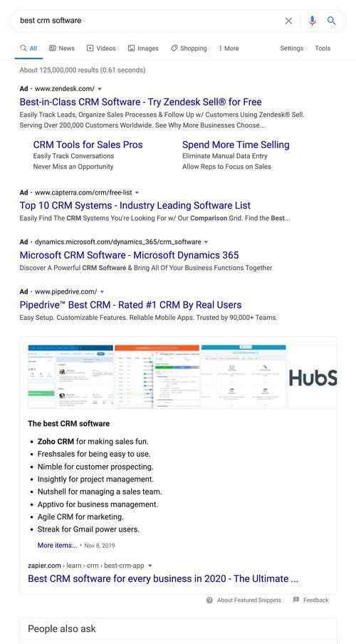
Task: Expand the capterra.com ad dropdown arrow
Action: pos(137,192)
